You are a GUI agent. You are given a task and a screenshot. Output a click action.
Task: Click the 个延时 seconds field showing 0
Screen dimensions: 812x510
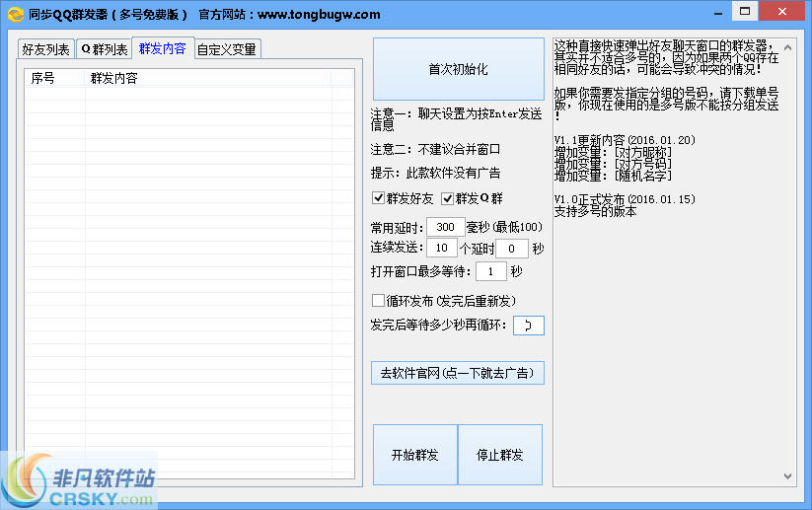[512, 249]
